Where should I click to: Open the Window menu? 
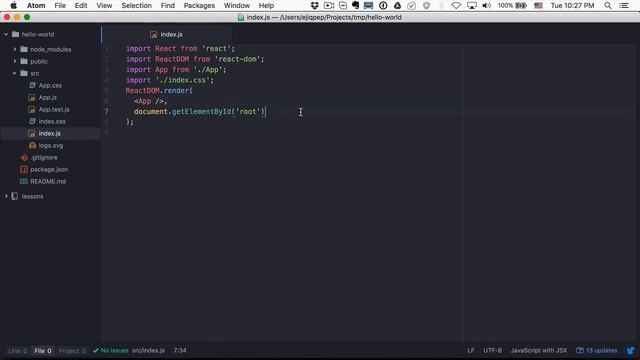pos(237,5)
